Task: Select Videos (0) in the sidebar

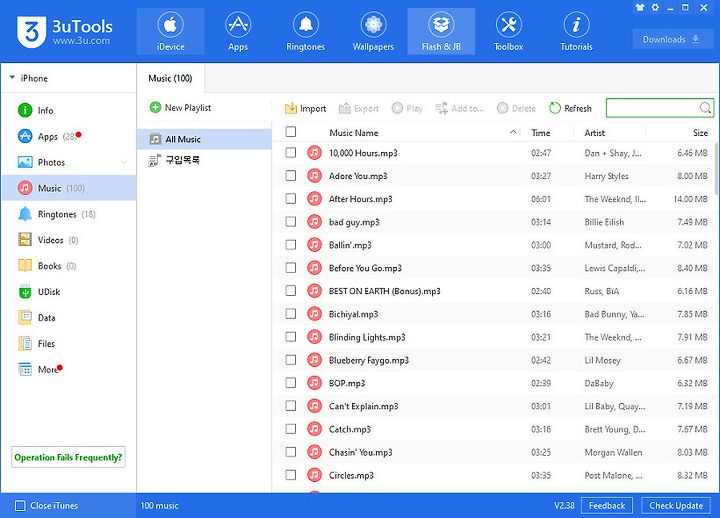Action: tap(69, 240)
